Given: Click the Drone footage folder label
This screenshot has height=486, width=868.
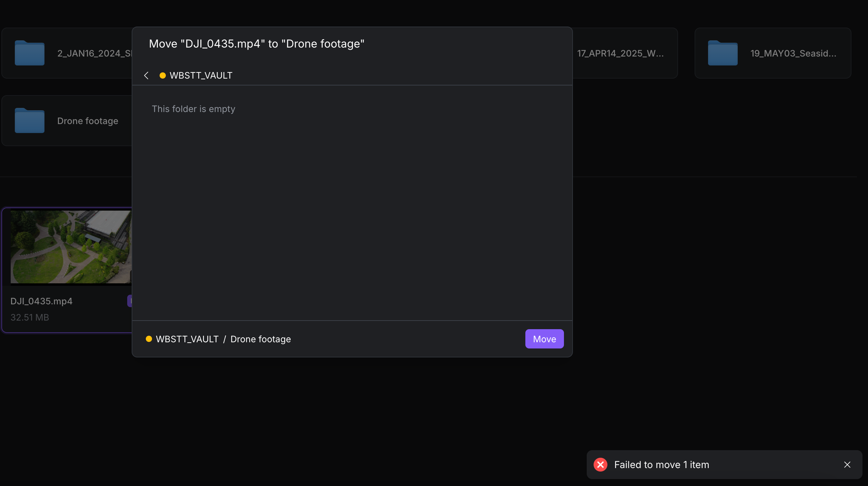Looking at the screenshot, I should [88, 121].
